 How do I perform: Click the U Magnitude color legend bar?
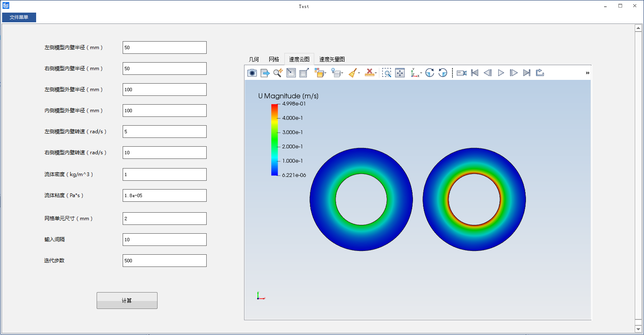pyautogui.click(x=275, y=140)
